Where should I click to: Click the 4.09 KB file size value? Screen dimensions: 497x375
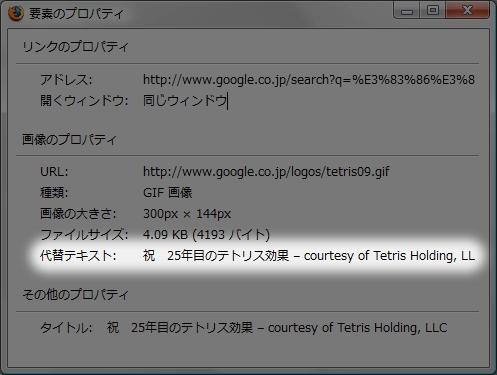(206, 235)
